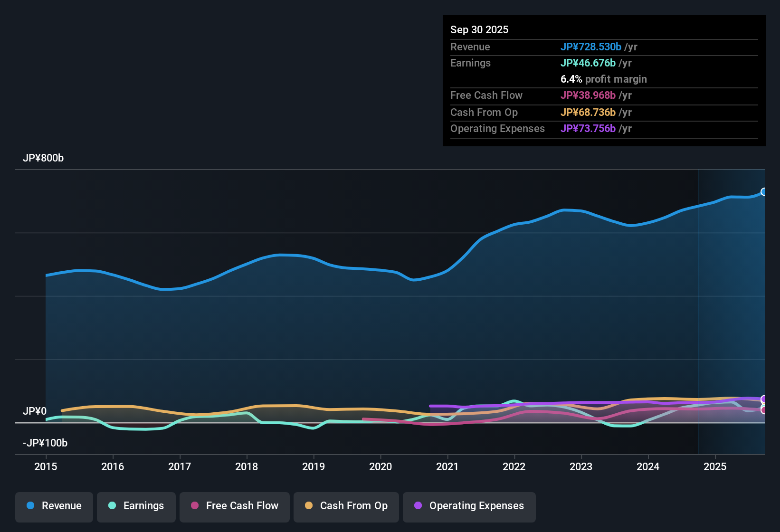Toggle the Earnings series visibility
Image resolution: width=780 pixels, height=532 pixels.
click(x=136, y=506)
